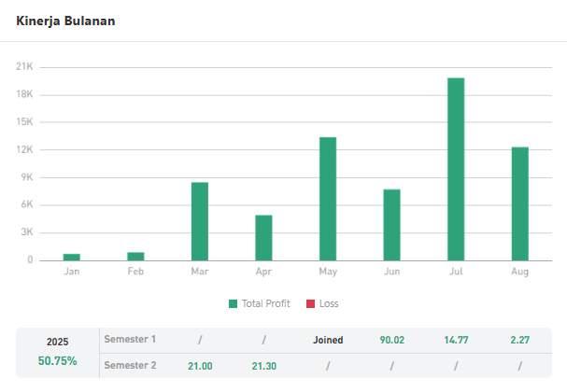Select the Aug profit bar
567x392 pixels.
pos(520,203)
